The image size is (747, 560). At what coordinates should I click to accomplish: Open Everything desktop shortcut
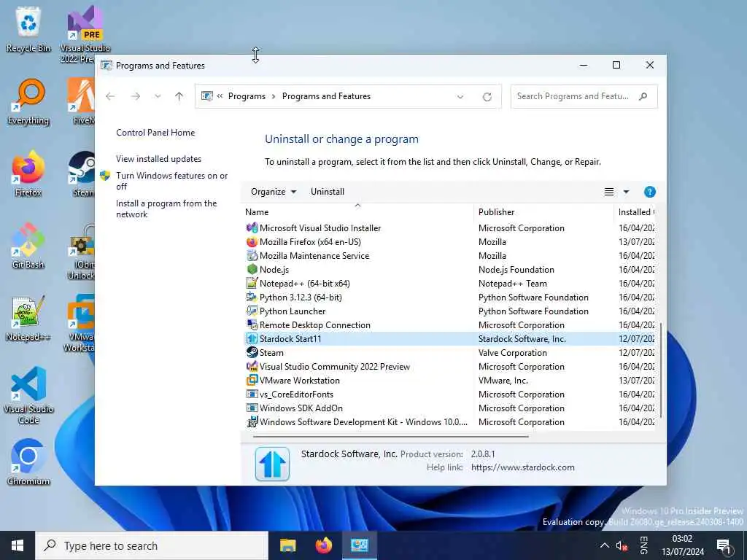point(28,101)
